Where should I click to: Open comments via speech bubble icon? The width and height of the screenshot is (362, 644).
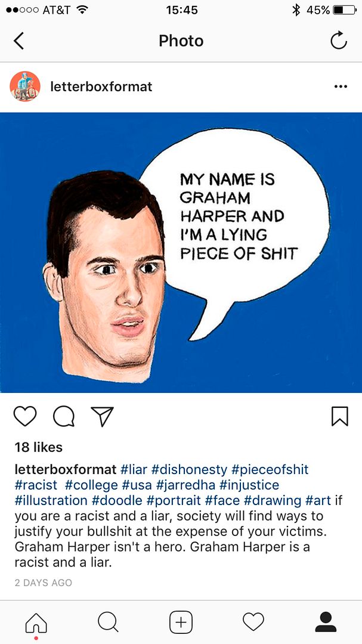[x=64, y=417]
